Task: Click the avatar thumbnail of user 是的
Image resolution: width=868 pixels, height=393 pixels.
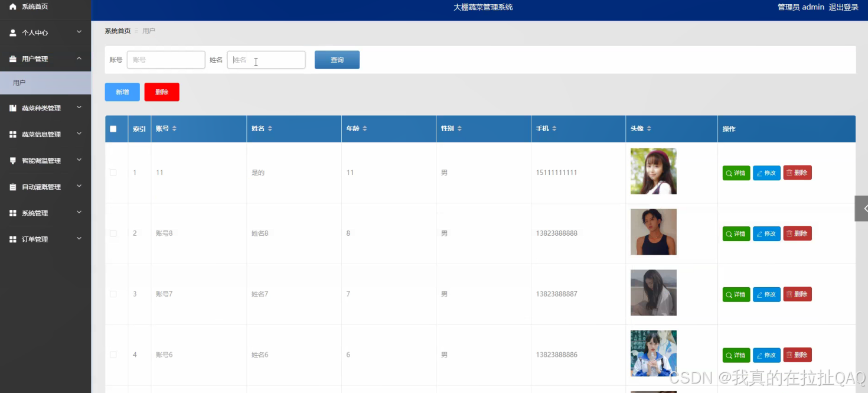Action: 654,171
